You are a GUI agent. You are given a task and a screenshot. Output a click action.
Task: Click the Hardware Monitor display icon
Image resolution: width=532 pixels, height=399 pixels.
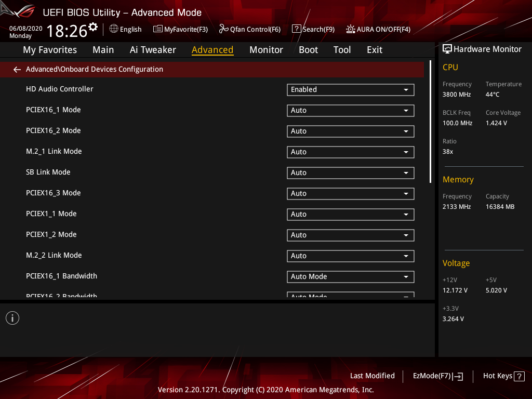(x=447, y=49)
